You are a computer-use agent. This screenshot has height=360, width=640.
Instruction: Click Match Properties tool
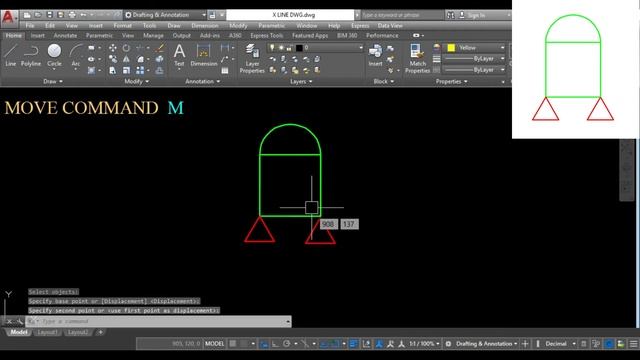417,59
